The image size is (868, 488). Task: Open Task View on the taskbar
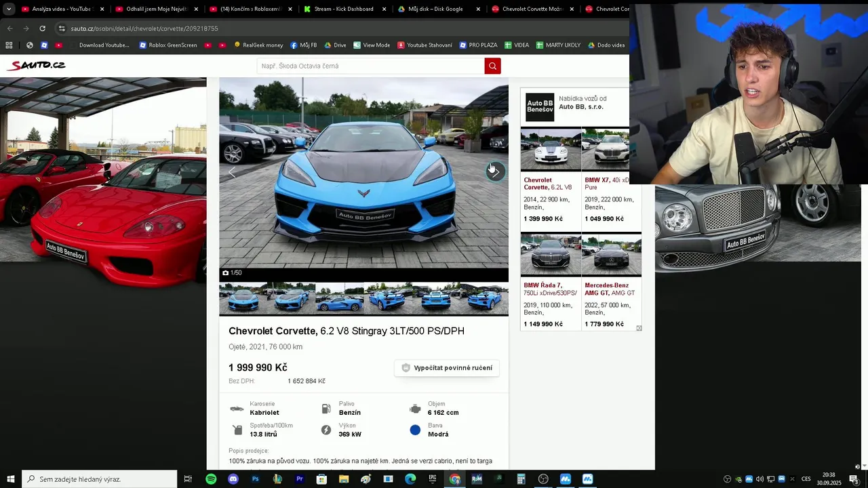188,479
